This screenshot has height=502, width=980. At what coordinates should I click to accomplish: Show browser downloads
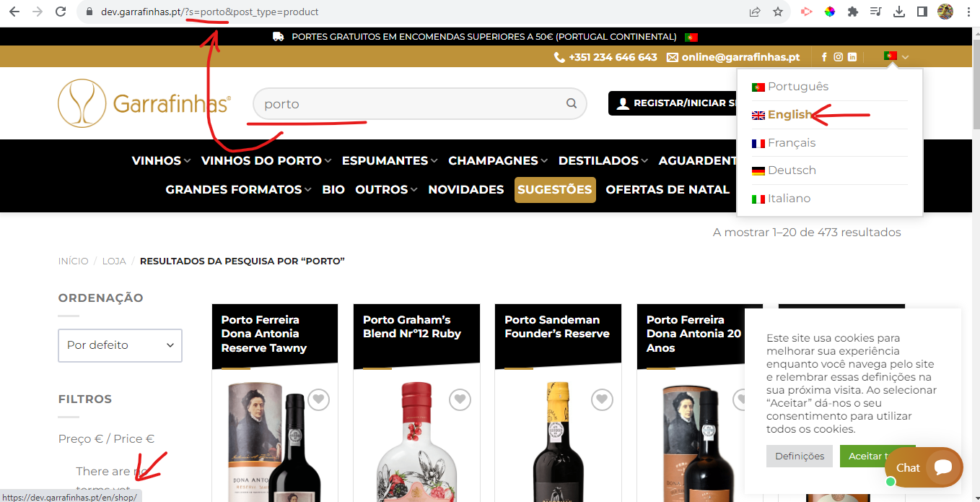coord(899,12)
